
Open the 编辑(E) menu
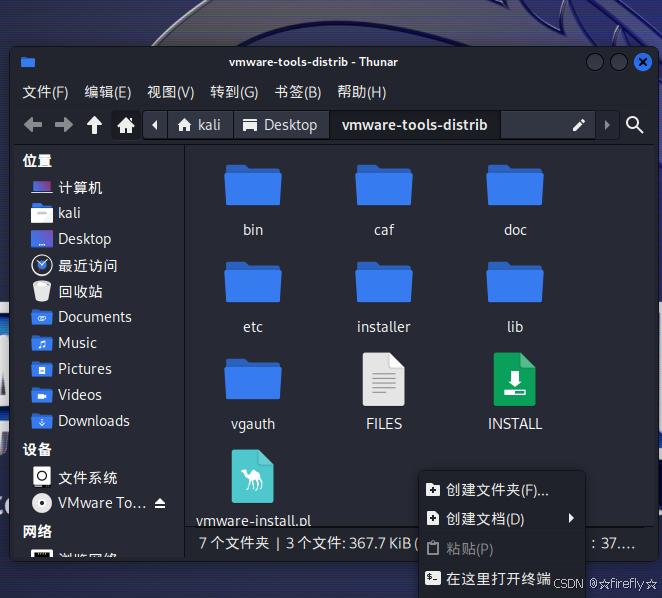pyautogui.click(x=108, y=92)
